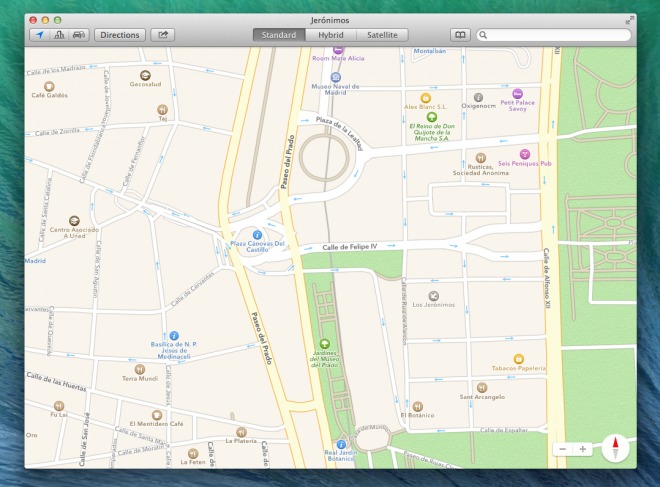The width and height of the screenshot is (660, 487).
Task: Select the Tabacos-Papelería pin
Action: (x=519, y=359)
